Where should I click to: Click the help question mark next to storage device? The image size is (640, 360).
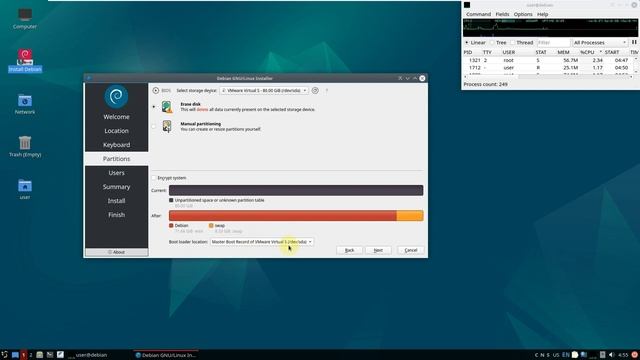(x=327, y=91)
